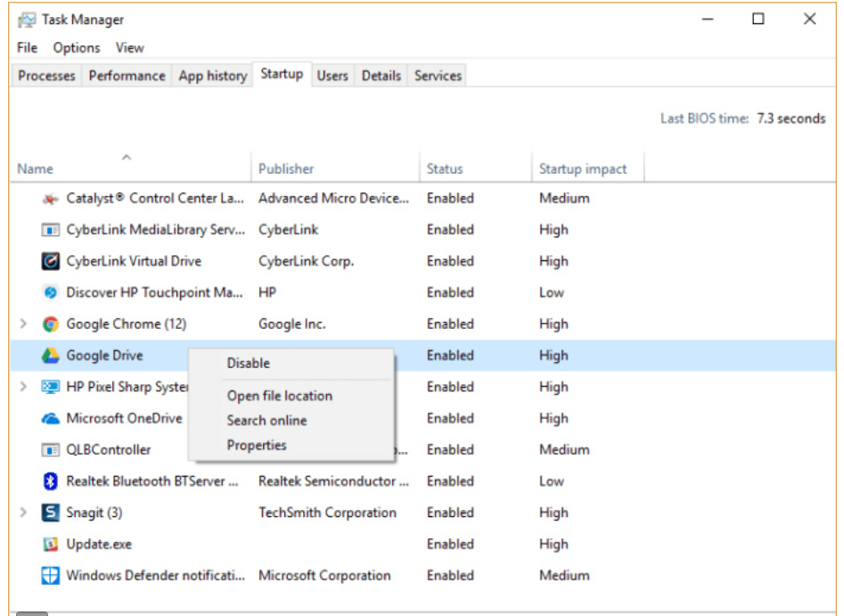Click the Catalyst Control Center icon
844x616 pixels.
50,199
